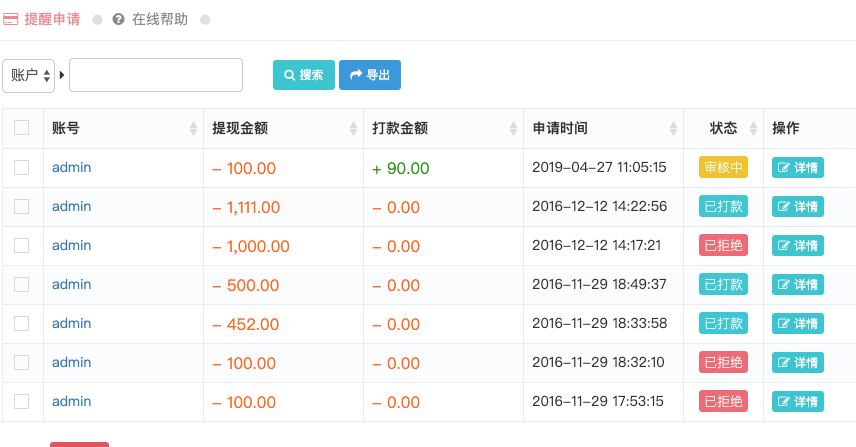
Task: Click the 操作 column header
Action: point(786,128)
